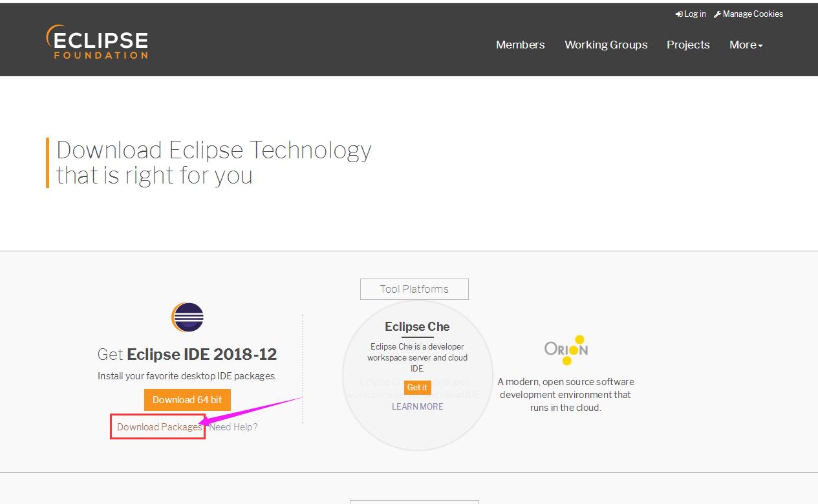This screenshot has width=818, height=504.
Task: Open the Eclipse home page via the logo
Action: pyautogui.click(x=96, y=40)
